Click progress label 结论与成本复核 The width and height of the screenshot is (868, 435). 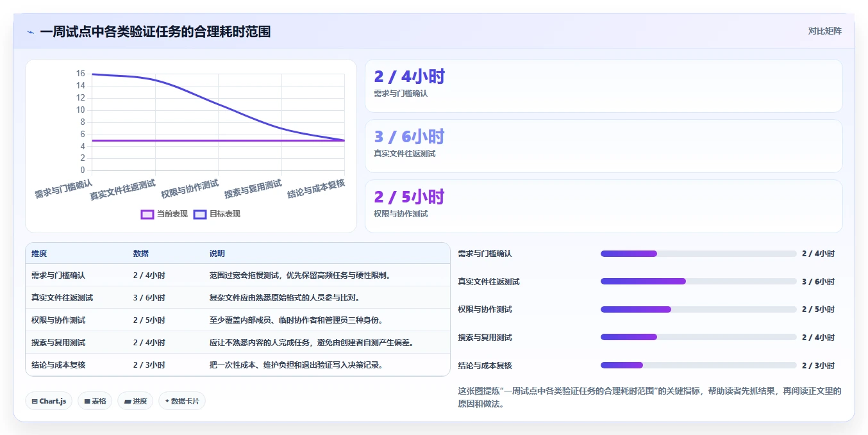[485, 366]
